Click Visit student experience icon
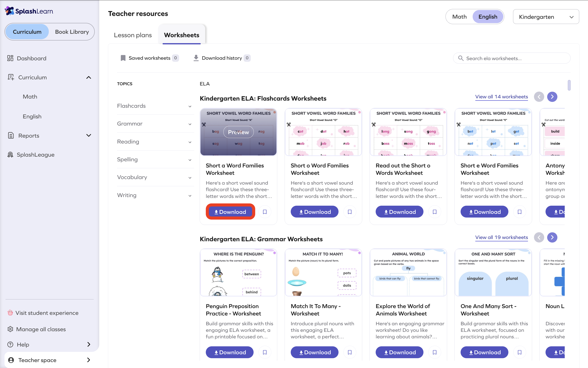588x368 pixels. click(x=10, y=313)
